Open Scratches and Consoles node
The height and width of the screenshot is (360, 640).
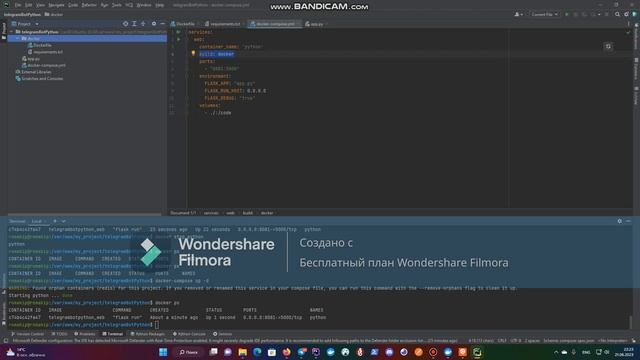click(x=39, y=78)
